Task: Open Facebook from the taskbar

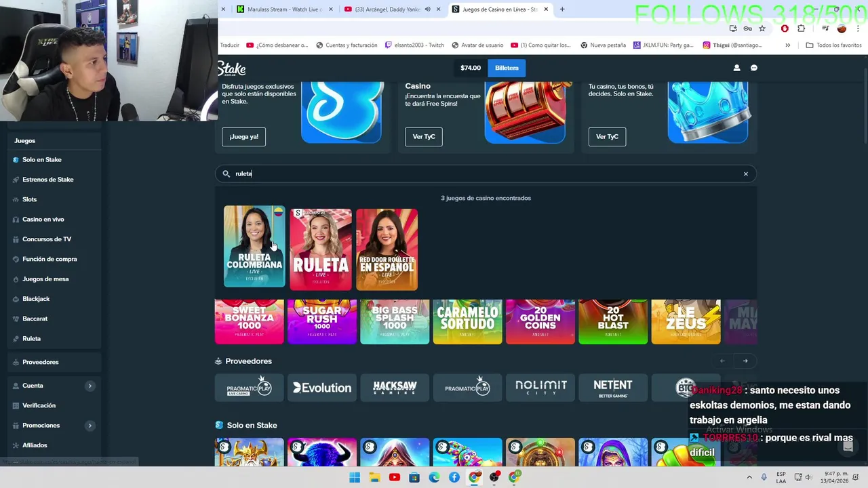Action: [x=454, y=478]
